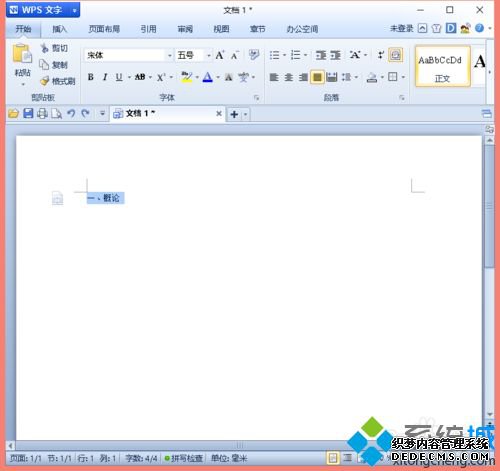Add a new document tab with plus

pyautogui.click(x=234, y=114)
